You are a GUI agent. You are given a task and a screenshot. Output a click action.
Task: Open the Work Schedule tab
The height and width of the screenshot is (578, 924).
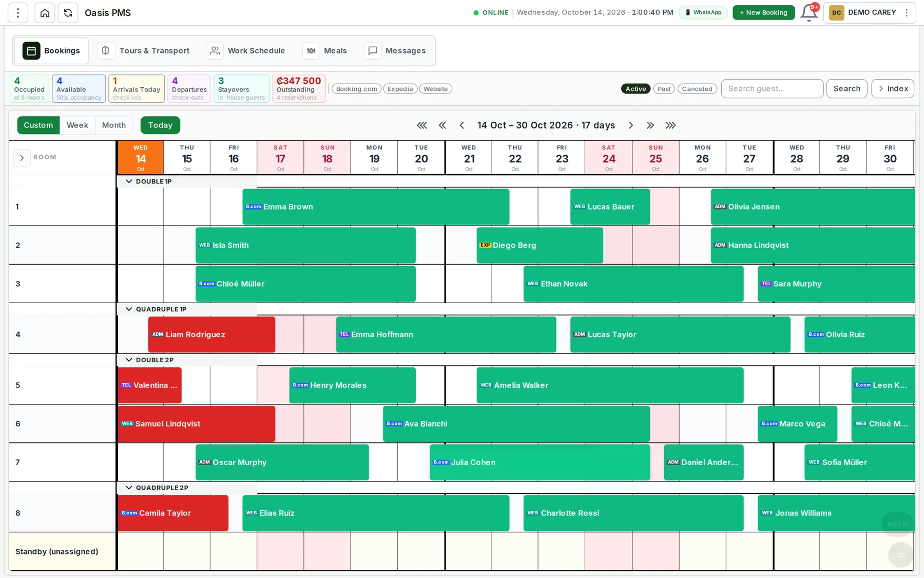(x=246, y=51)
